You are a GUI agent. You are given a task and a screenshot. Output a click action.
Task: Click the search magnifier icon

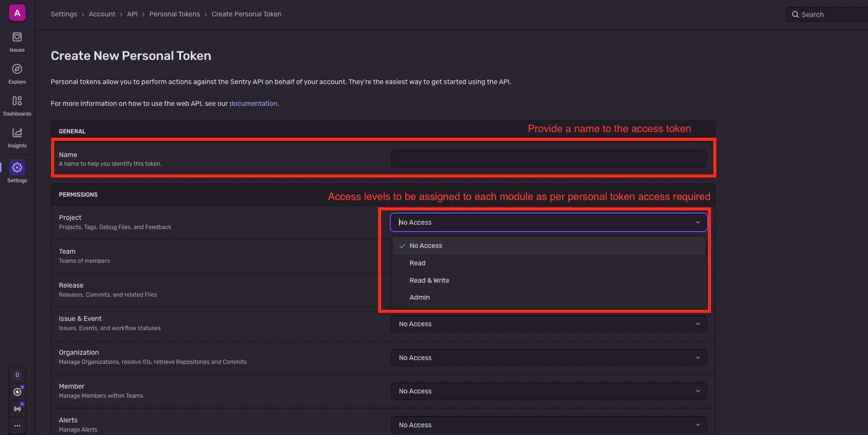pos(795,14)
